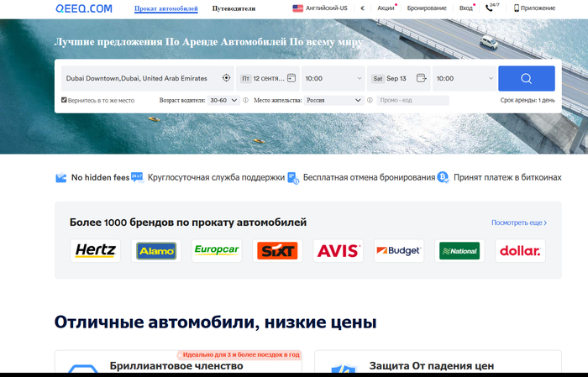Screen dimensions: 588x377
Task: Click the locate-me target icon
Action: 226,78
